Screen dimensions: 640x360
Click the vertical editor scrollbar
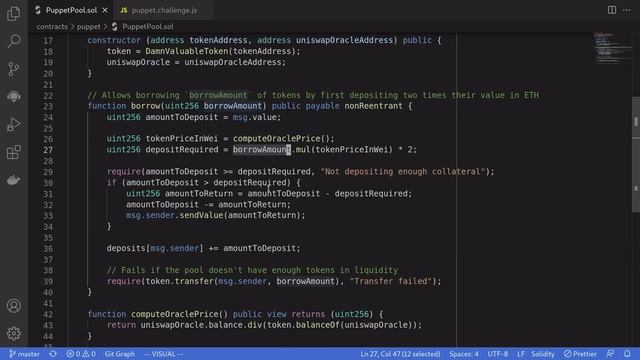636,155
